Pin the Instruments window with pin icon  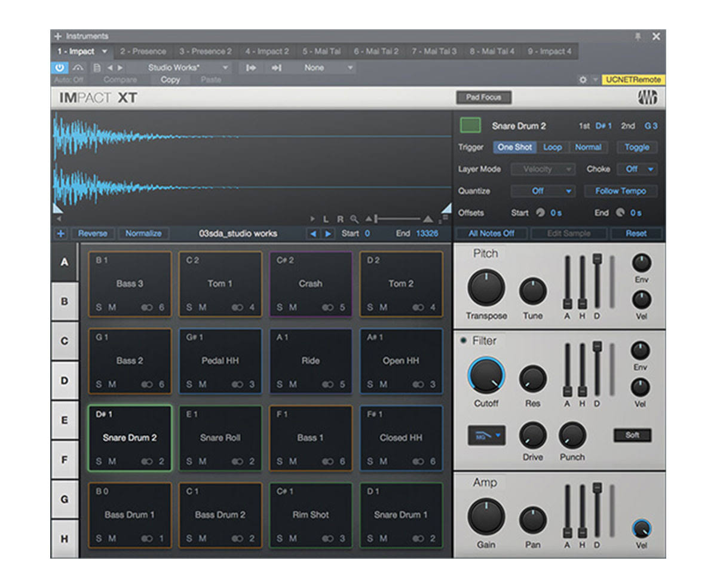click(638, 36)
